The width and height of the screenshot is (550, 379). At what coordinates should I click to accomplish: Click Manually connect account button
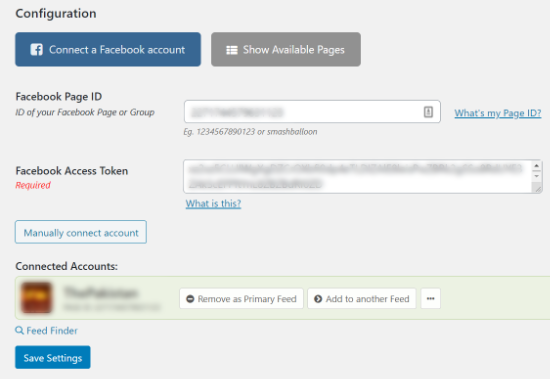coord(81,232)
